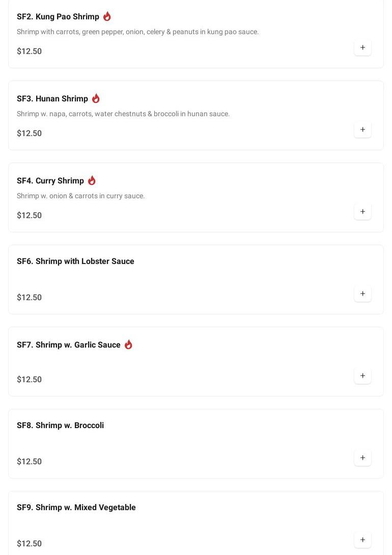
Task: Click spicy flame icon beside Kung Pao Shrimp
Action: (107, 16)
